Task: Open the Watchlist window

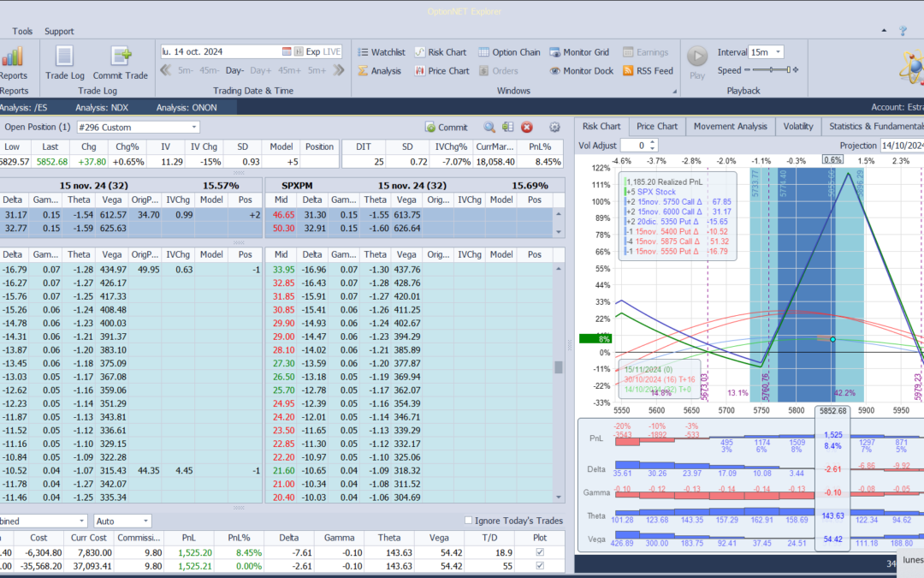Action: (381, 52)
